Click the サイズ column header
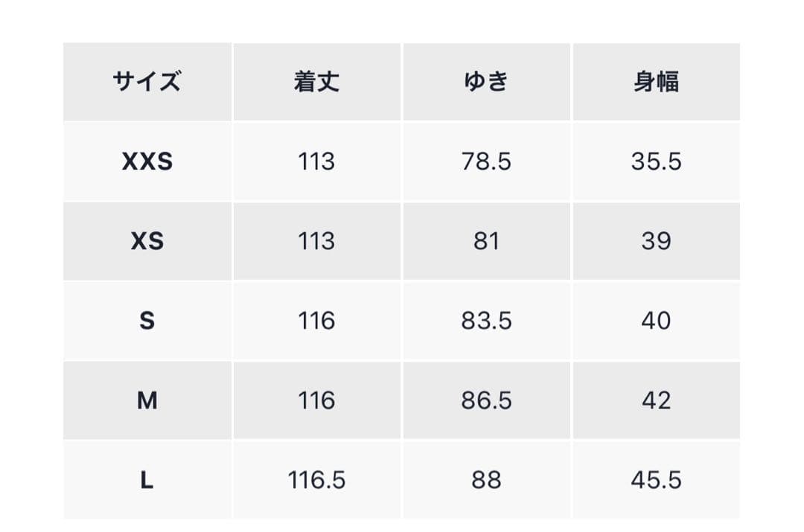 147,82
